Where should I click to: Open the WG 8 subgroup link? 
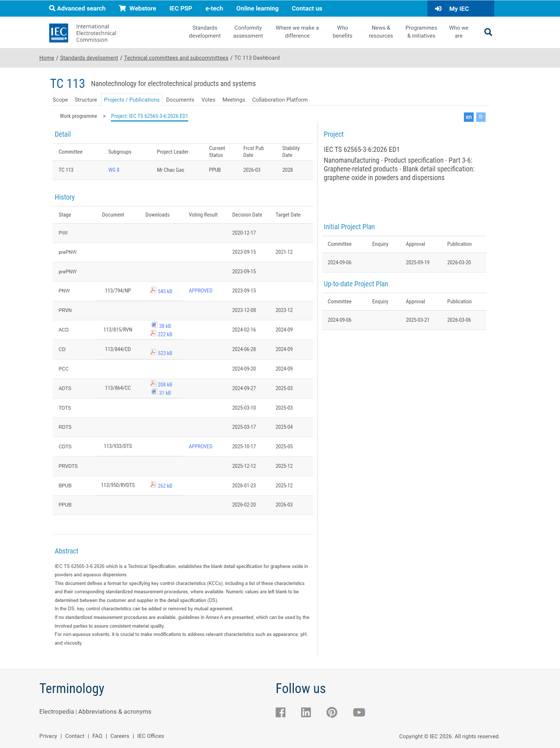[x=114, y=170]
